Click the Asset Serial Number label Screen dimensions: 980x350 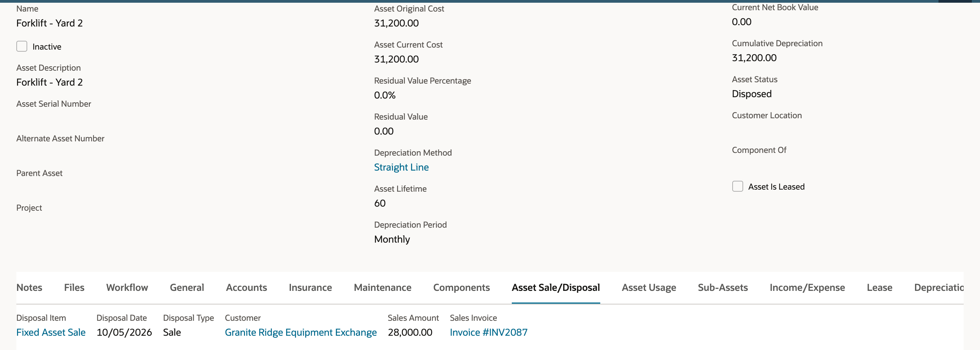click(x=54, y=104)
